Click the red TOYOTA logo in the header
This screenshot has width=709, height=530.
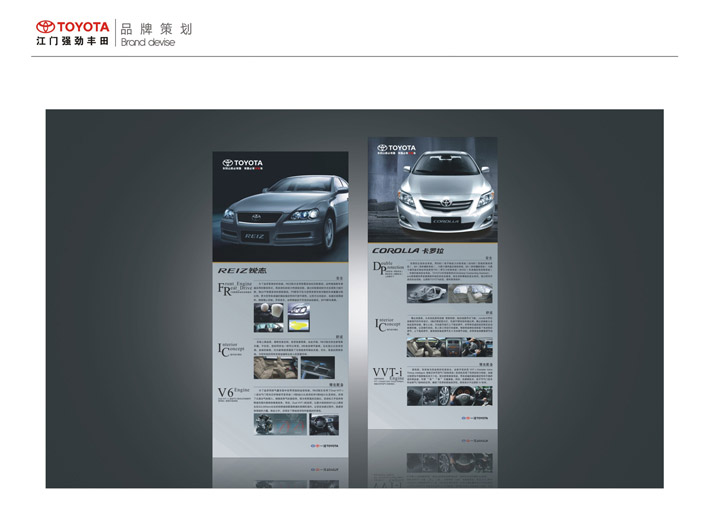coord(73,27)
